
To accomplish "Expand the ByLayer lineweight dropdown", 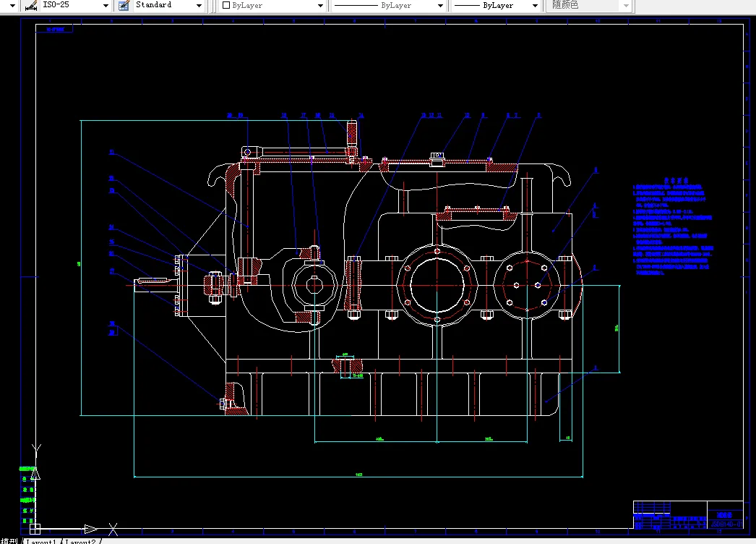I will click(x=535, y=5).
